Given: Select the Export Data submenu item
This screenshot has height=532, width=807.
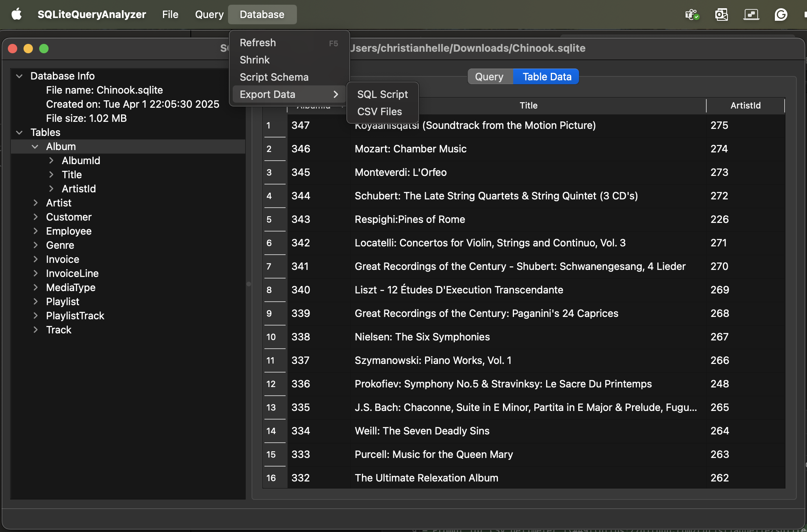Looking at the screenshot, I should pos(289,94).
